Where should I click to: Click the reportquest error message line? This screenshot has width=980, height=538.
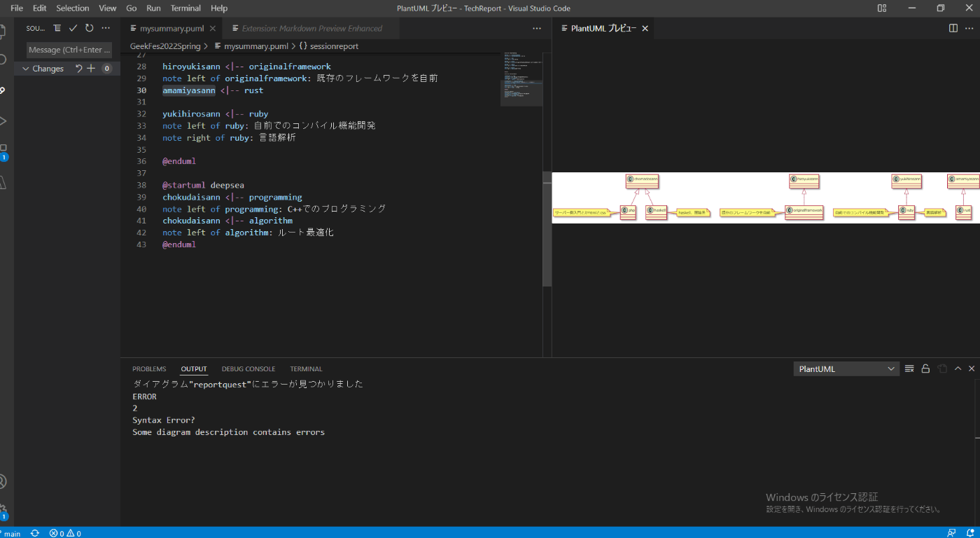248,385
